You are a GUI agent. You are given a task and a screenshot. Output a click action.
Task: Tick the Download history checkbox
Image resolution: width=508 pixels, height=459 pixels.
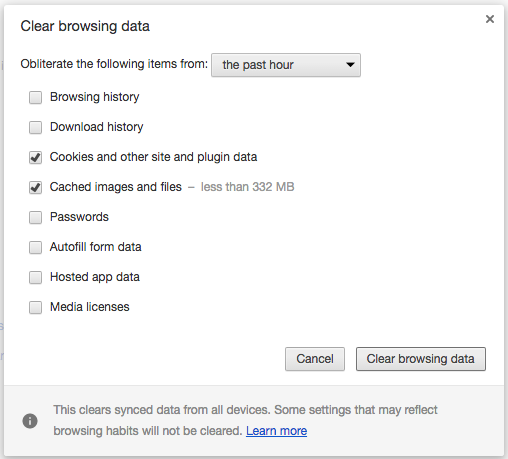point(35,127)
